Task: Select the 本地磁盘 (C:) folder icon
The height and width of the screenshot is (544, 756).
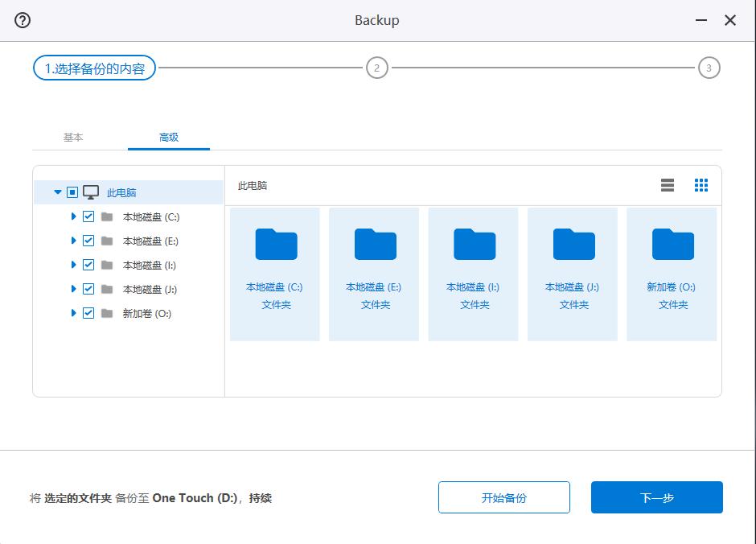Action: pos(275,245)
